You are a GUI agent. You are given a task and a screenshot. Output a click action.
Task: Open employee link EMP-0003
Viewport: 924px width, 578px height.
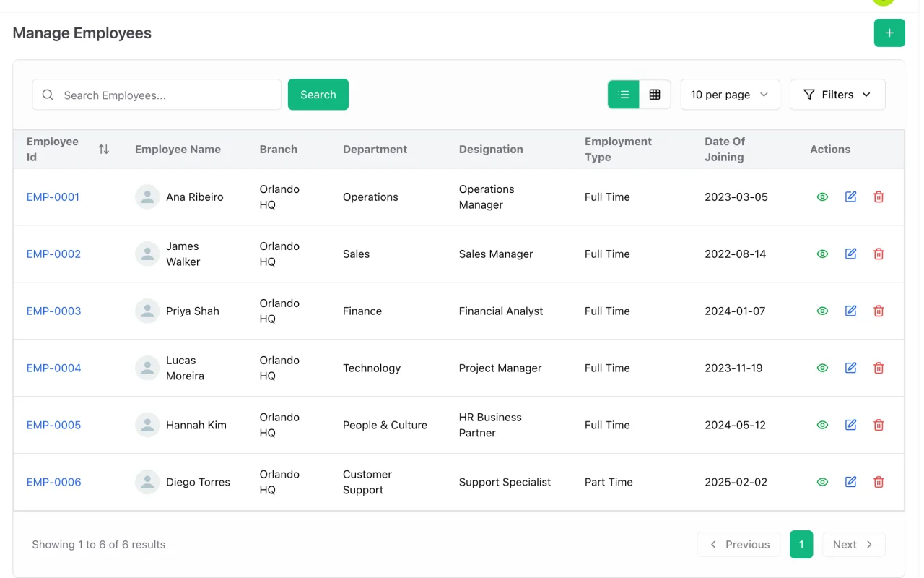click(53, 311)
